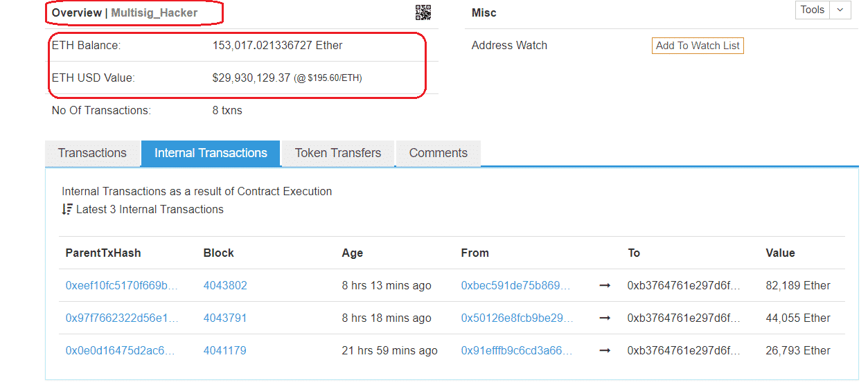Image resolution: width=868 pixels, height=389 pixels.
Task: Click the Multisig_Hacker overview label
Action: pos(154,12)
